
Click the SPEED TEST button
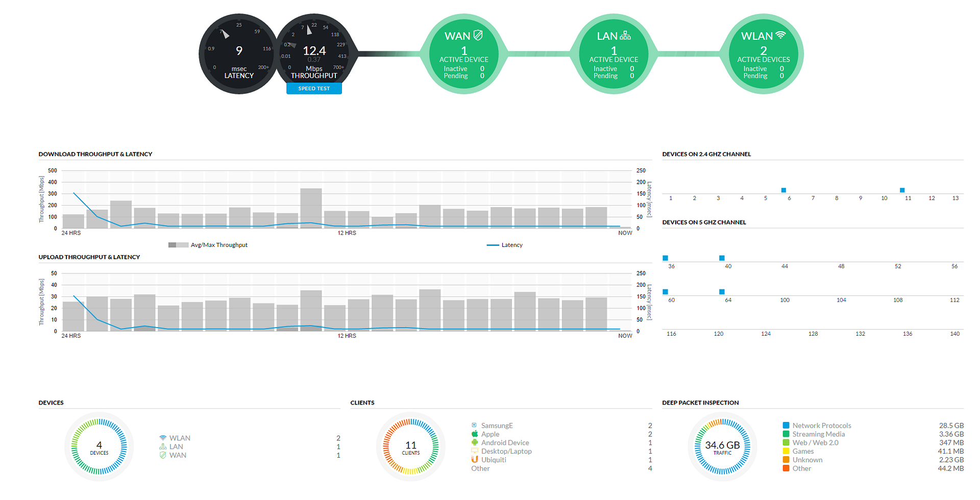pos(314,89)
